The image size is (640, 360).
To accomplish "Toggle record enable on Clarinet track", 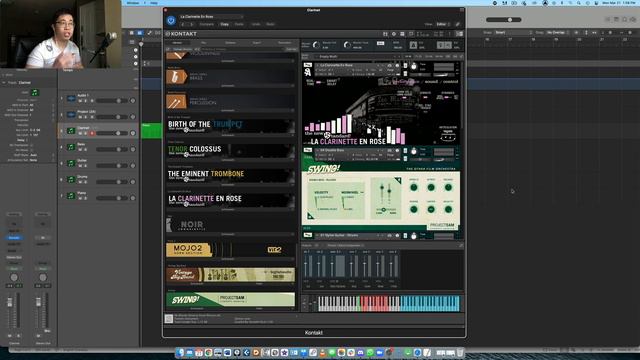I will (x=92, y=133).
